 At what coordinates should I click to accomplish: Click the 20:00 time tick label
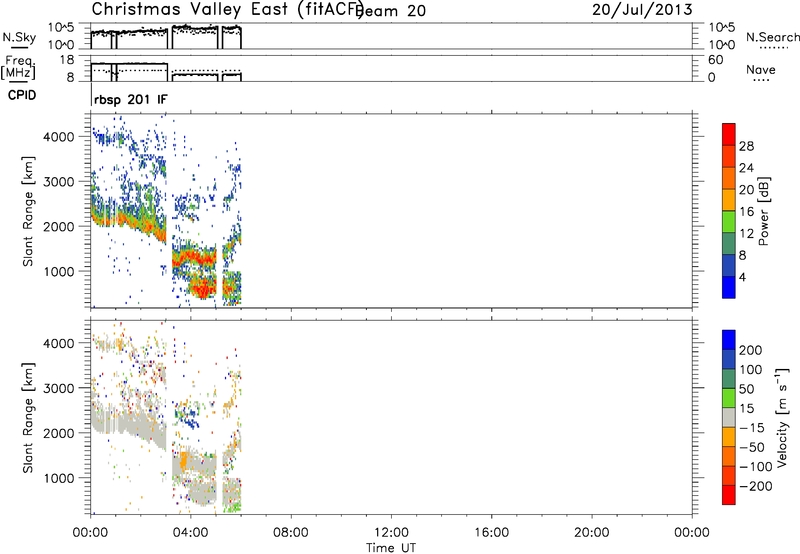coord(591,533)
